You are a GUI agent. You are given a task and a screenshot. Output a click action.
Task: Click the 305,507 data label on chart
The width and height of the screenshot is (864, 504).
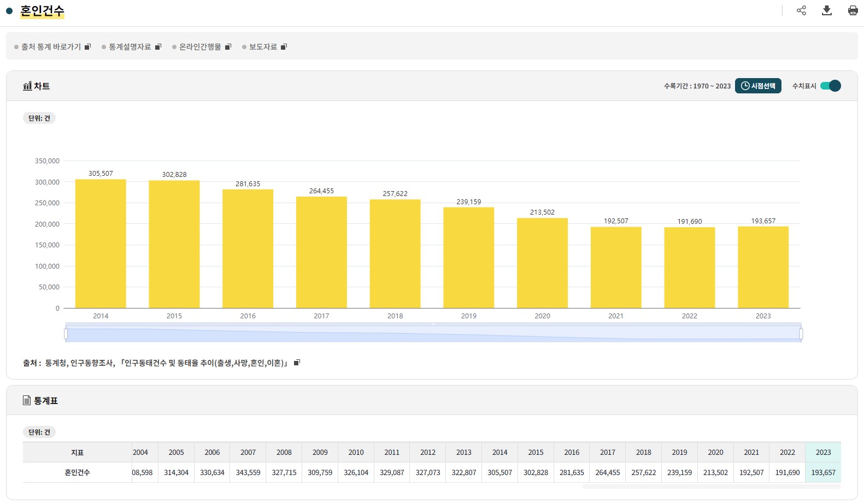(101, 173)
